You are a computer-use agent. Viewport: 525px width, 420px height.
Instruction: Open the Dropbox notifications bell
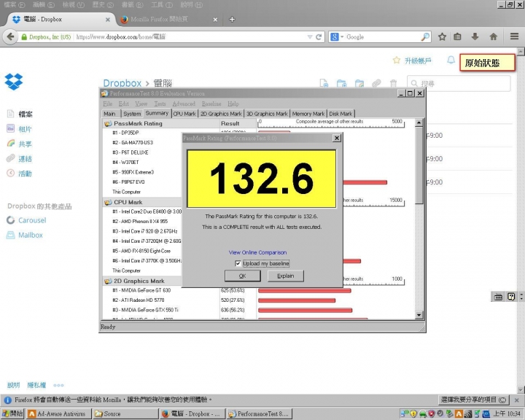pyautogui.click(x=451, y=61)
